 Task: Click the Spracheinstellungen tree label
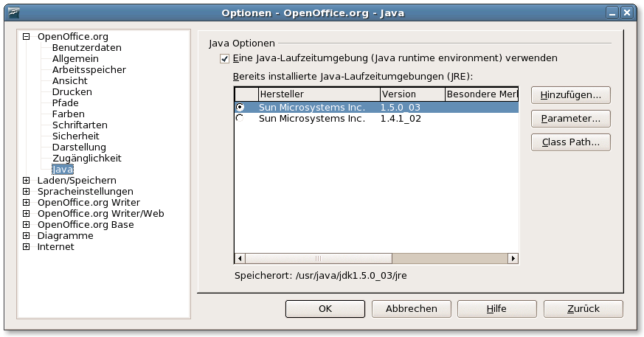85,192
